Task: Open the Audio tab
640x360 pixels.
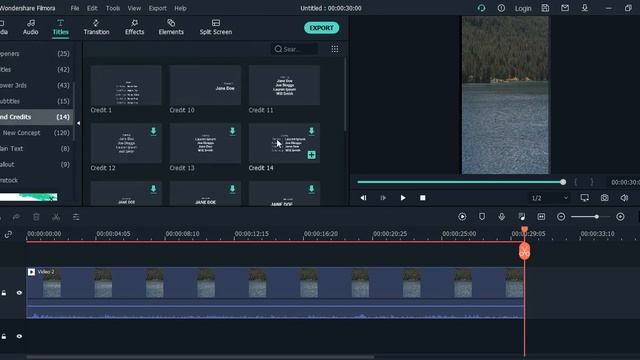Action: [x=31, y=27]
